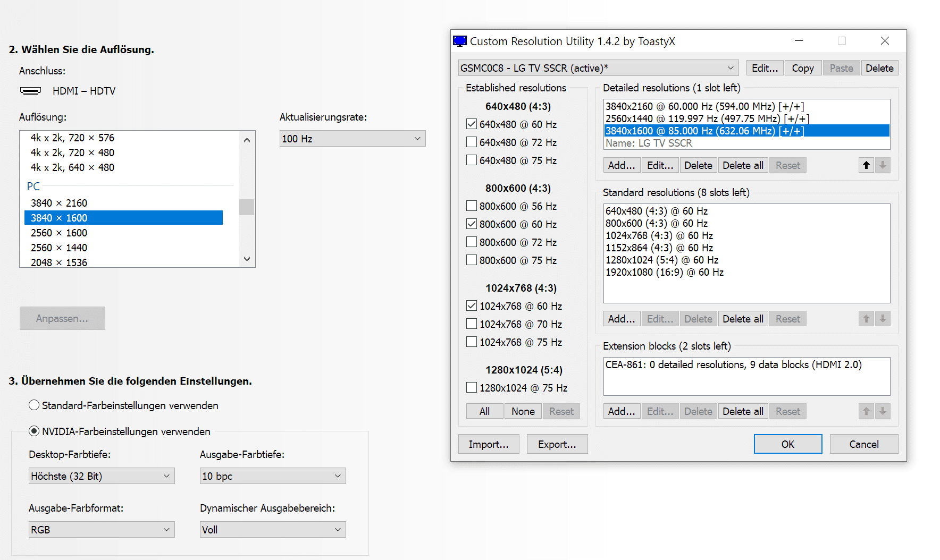Click standard resolutions move-up arrow

(x=866, y=319)
